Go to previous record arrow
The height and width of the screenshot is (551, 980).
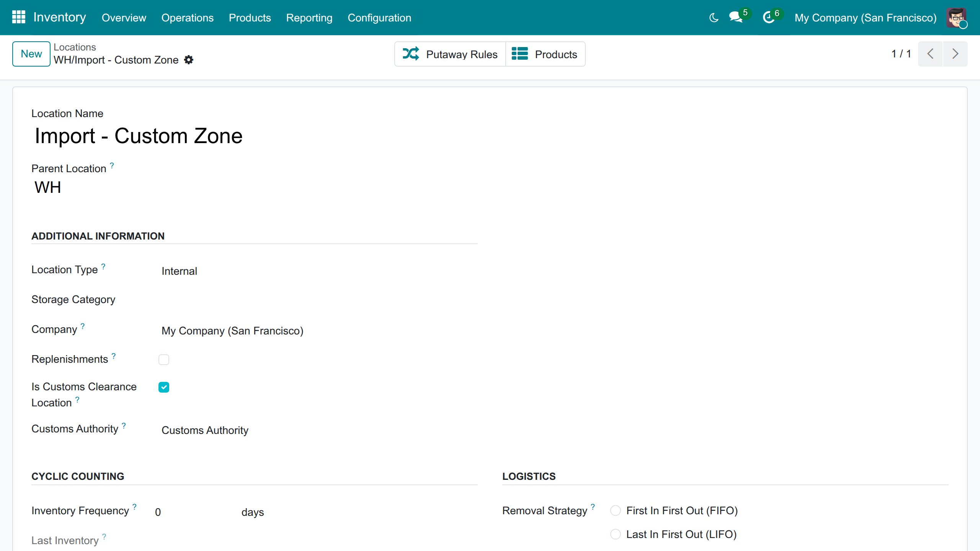930,54
